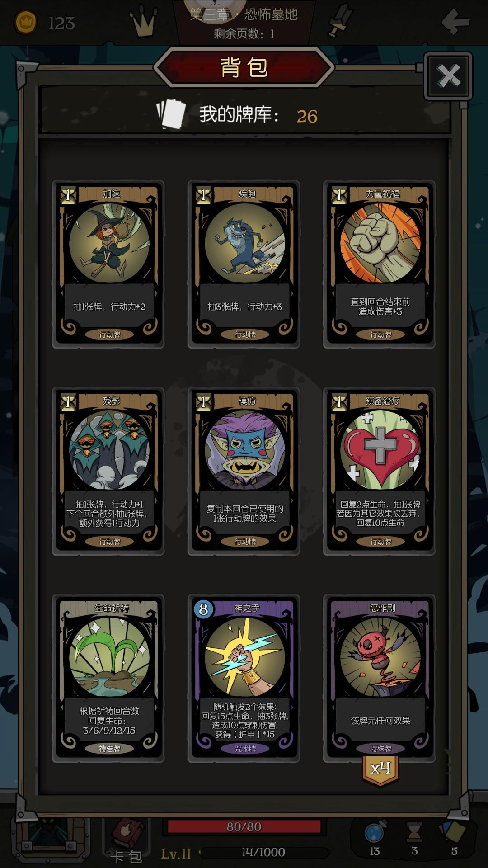Select the 残影 hooded figures card
The height and width of the screenshot is (868, 488).
click(108, 472)
